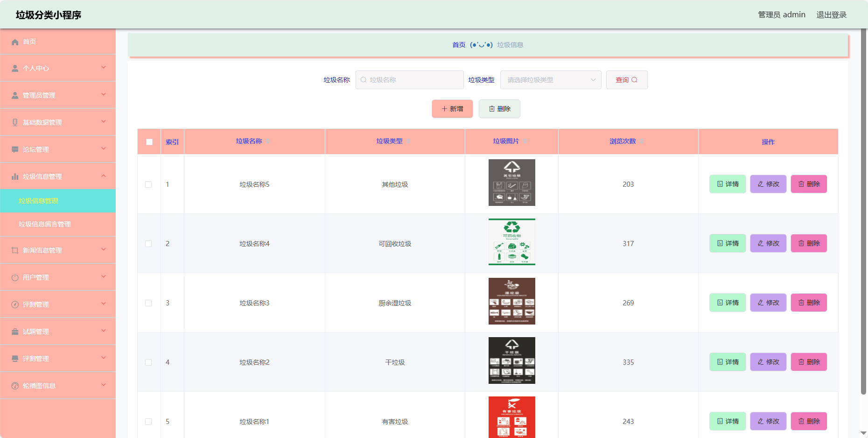Click the gauge icon next to 轮播图信息
Viewport: 868px width, 438px height.
[15, 386]
